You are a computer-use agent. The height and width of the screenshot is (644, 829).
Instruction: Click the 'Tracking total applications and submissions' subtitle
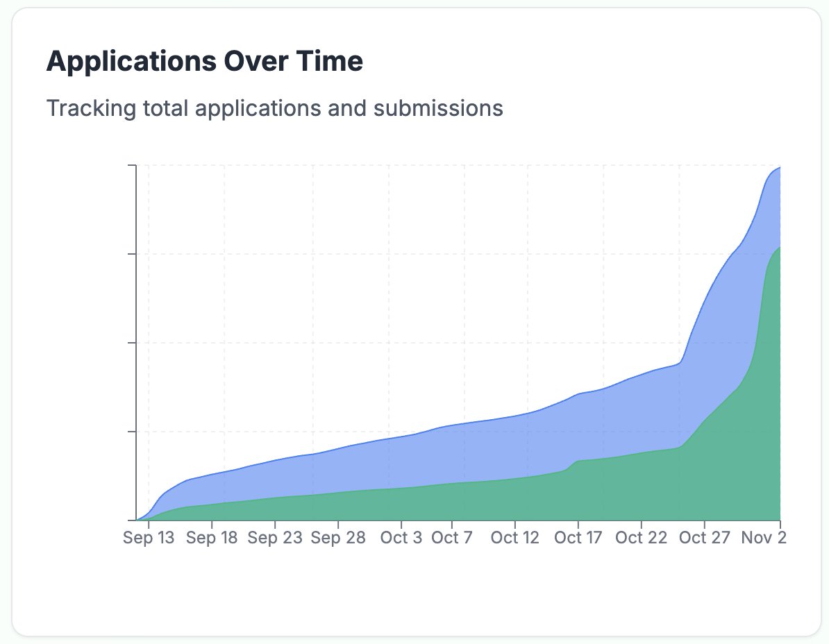[275, 108]
